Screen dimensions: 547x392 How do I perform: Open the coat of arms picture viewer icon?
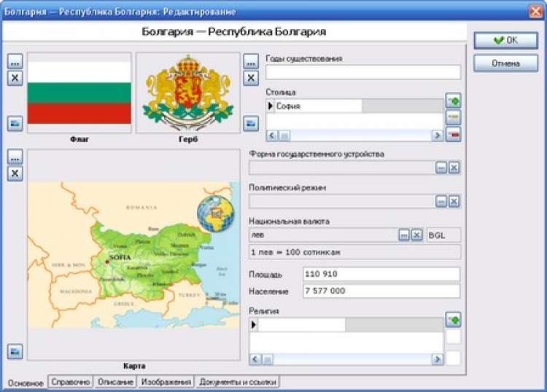point(251,123)
